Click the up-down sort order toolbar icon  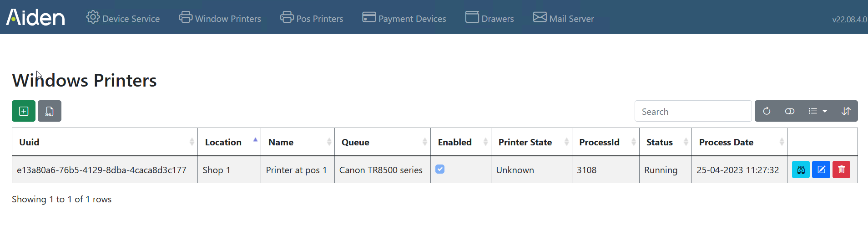846,111
